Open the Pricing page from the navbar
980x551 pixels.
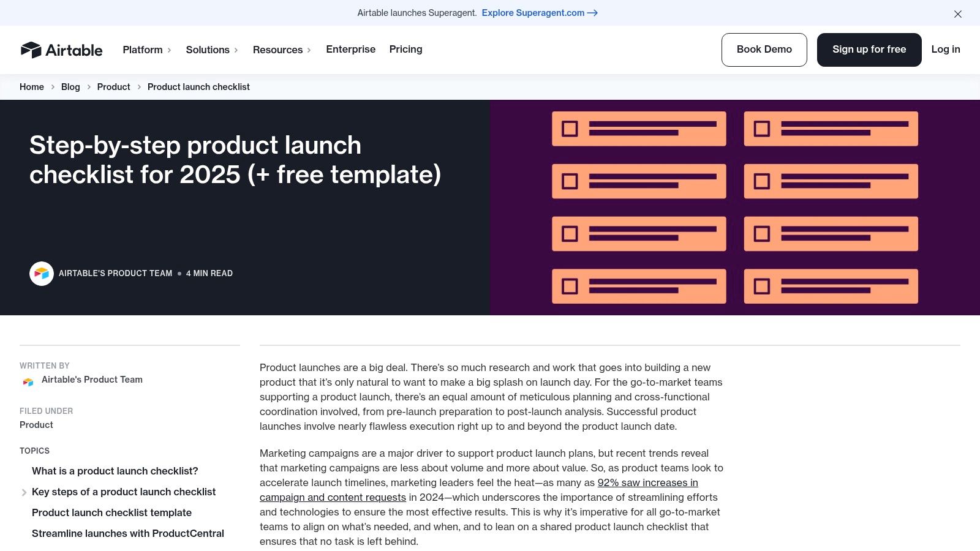pyautogui.click(x=405, y=50)
